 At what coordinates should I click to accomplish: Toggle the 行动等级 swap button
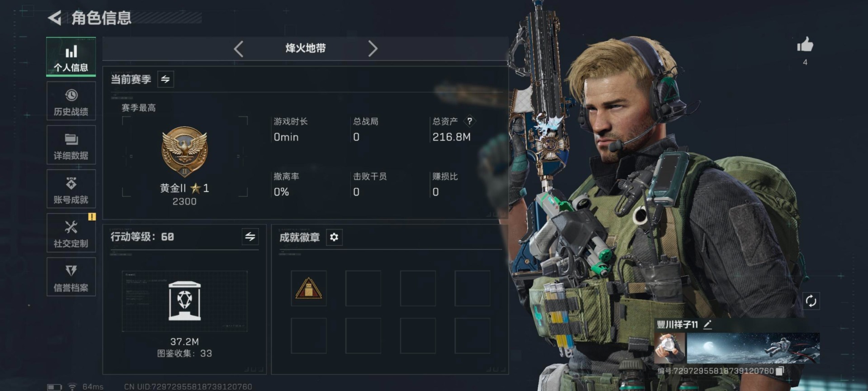pyautogui.click(x=250, y=236)
